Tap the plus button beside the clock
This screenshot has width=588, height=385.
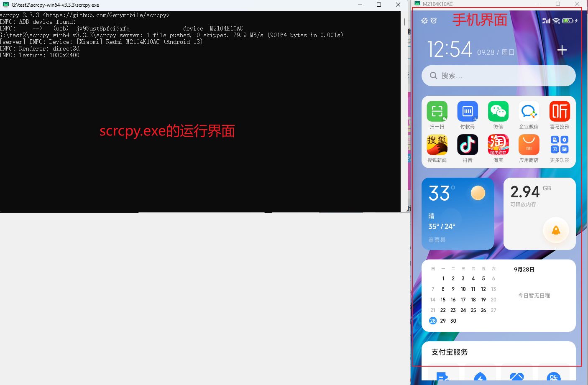point(562,51)
